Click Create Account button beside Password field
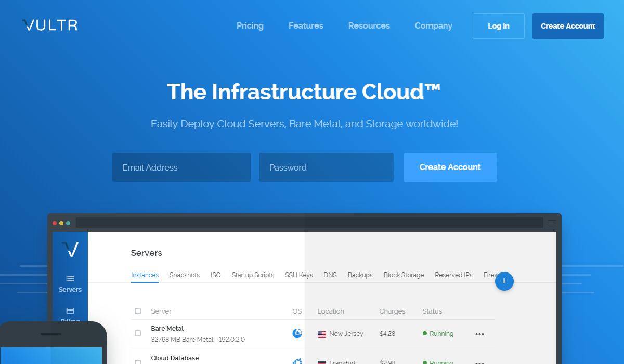Image resolution: width=624 pixels, height=364 pixels. (450, 167)
